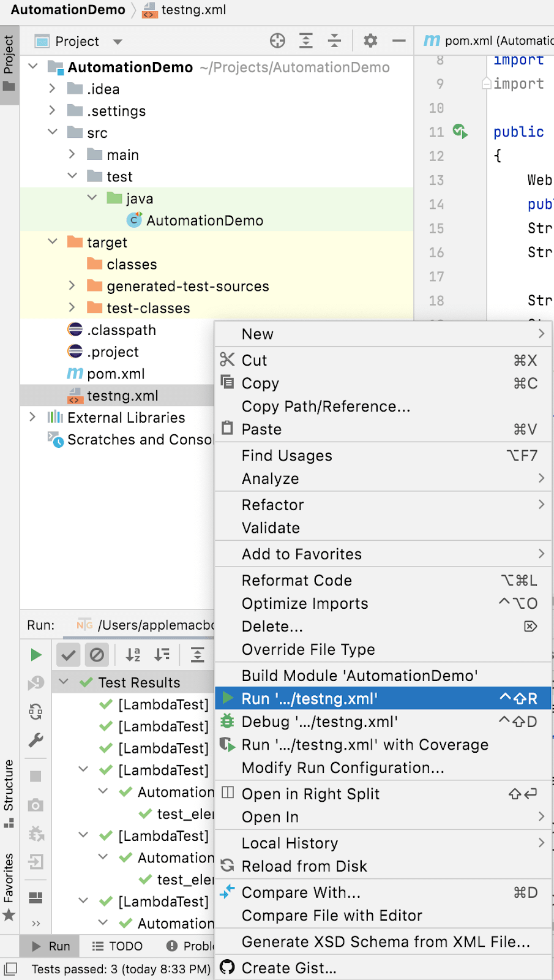The height and width of the screenshot is (980, 554).
Task: Click AutomationDemo in breadcrumb bar
Action: 68,10
